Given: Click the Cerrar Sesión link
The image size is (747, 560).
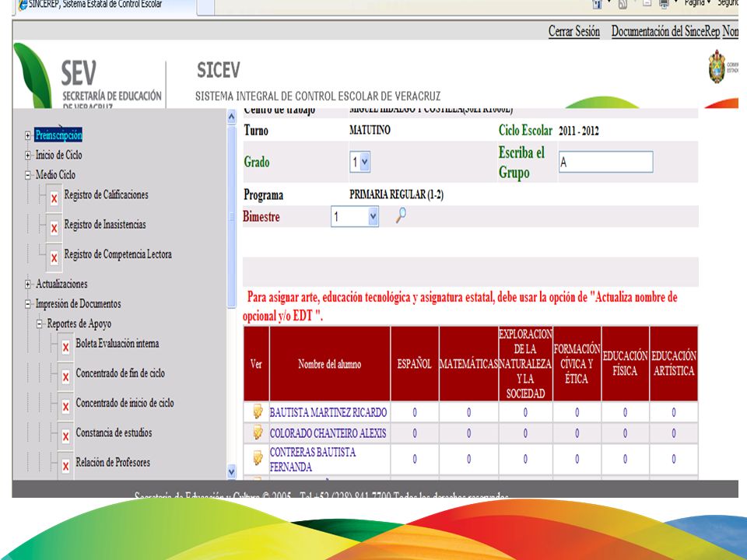Looking at the screenshot, I should [x=574, y=31].
